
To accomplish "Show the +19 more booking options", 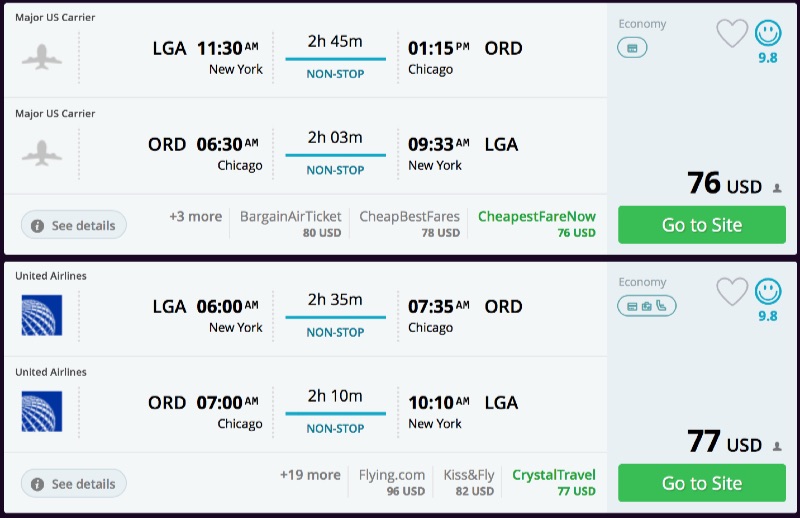I will [x=310, y=475].
